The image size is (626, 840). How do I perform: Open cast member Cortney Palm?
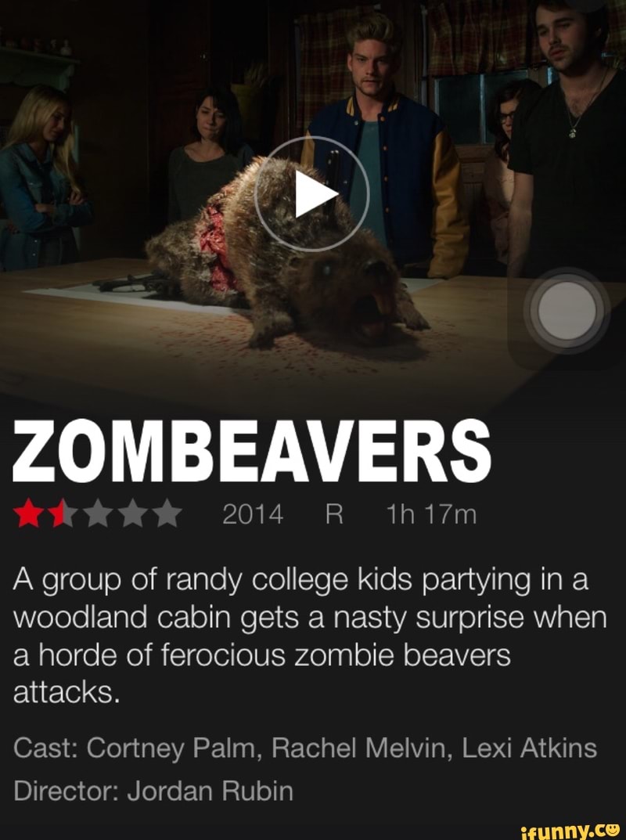174,748
